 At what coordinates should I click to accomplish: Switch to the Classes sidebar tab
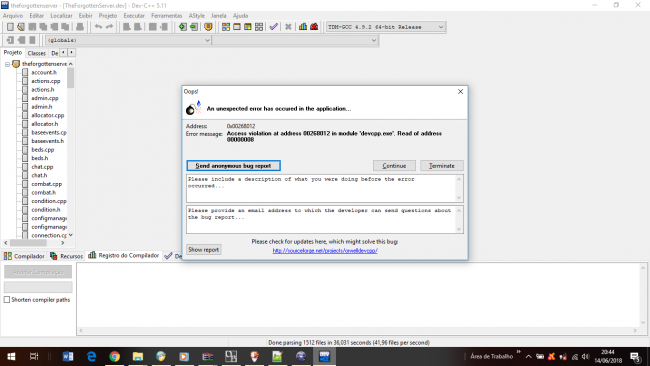point(36,53)
